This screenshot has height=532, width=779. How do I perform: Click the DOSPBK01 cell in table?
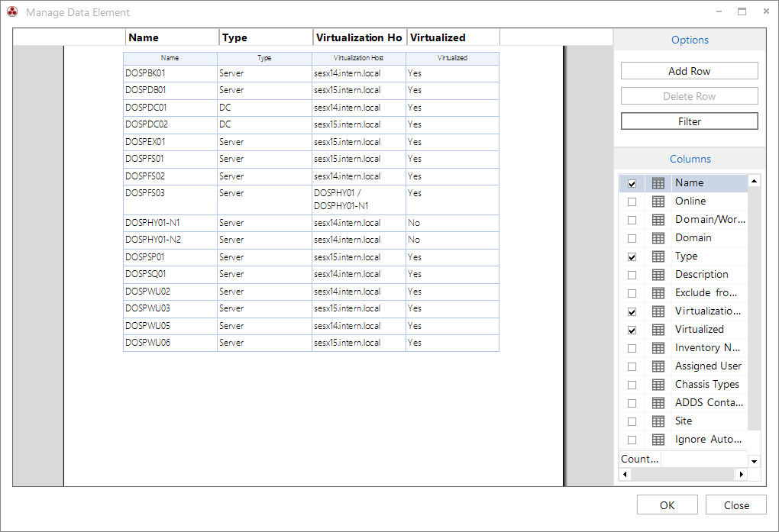(170, 73)
